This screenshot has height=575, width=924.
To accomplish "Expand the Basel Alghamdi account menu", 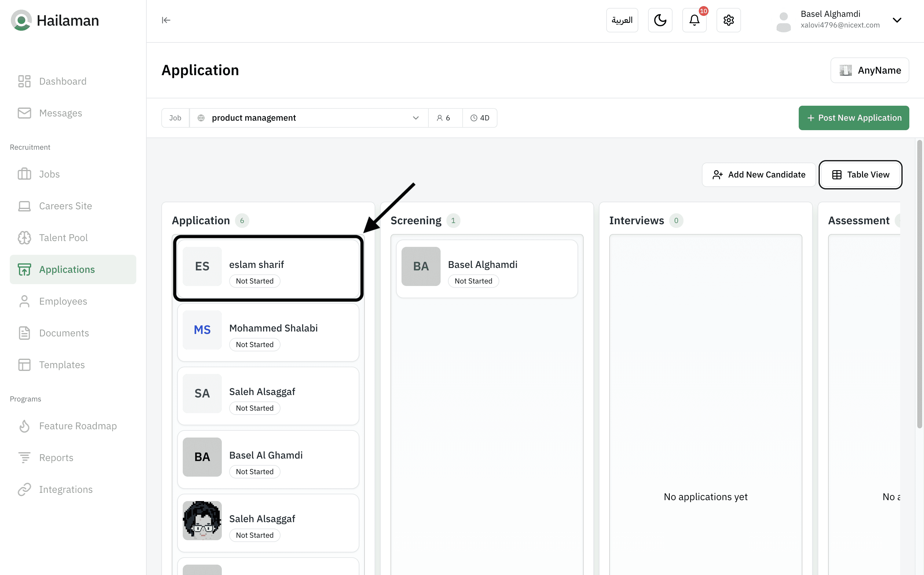I will click(897, 20).
